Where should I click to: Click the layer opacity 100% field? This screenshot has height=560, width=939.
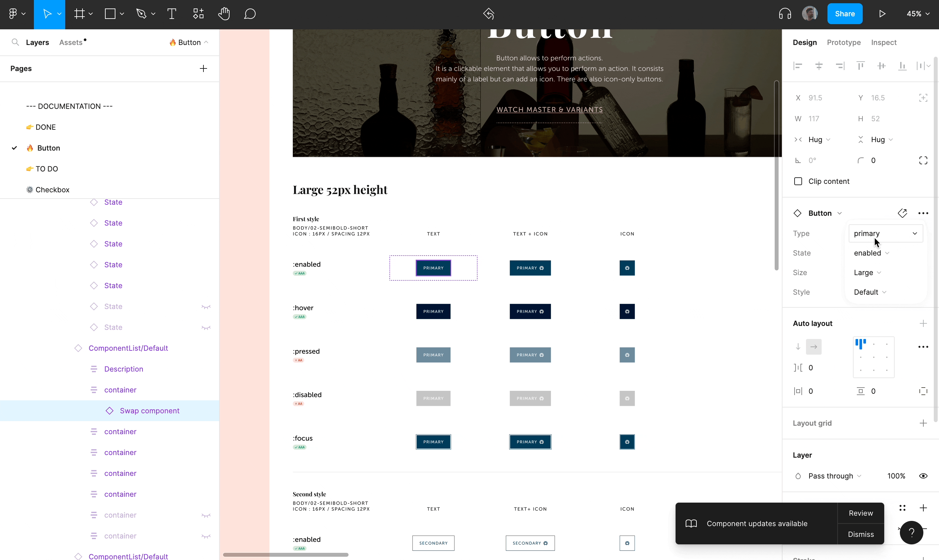click(896, 476)
